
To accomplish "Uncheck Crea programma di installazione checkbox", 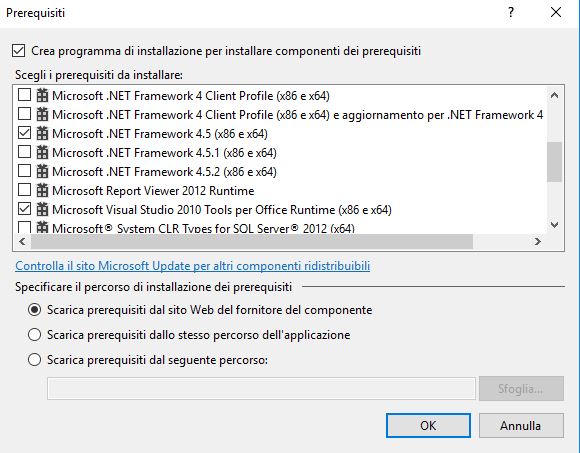I will pyautogui.click(x=18, y=51).
